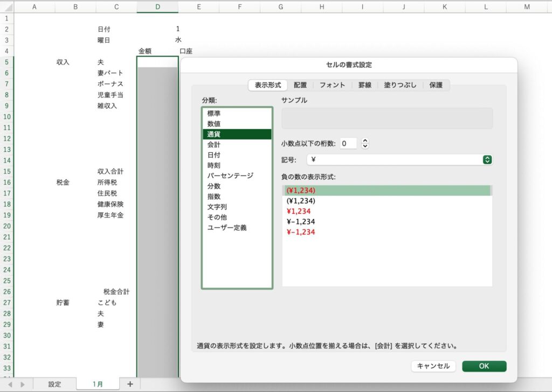This screenshot has height=392, width=552.
Task: Switch to the 配置 tab
Action: [300, 85]
